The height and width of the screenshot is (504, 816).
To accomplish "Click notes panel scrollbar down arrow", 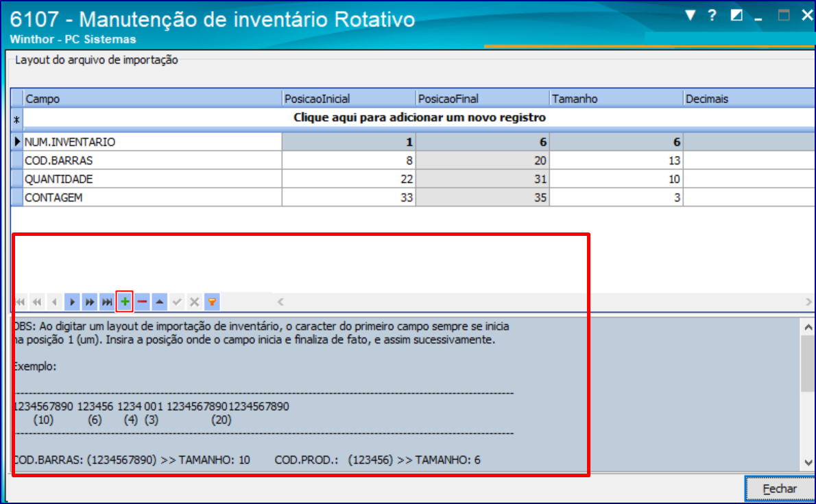I will (808, 462).
